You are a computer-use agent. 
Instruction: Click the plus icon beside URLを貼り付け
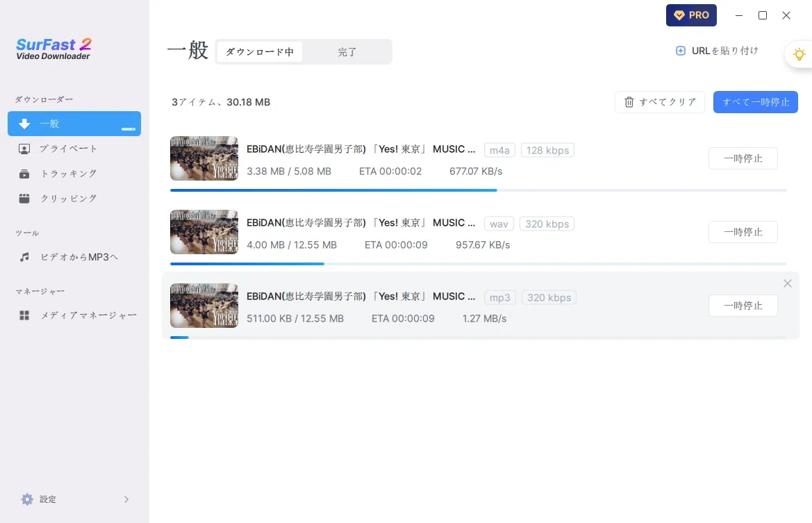pyautogui.click(x=681, y=51)
